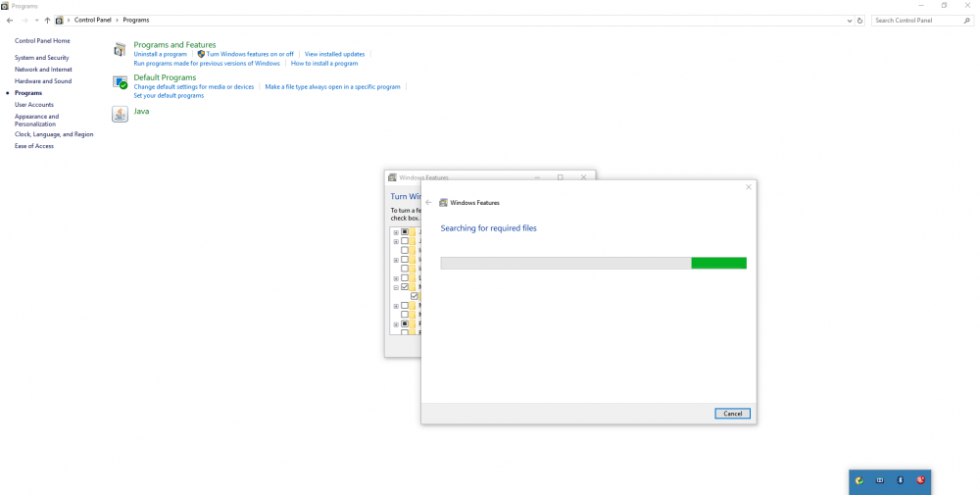Cancel the Windows Features file search
This screenshot has height=495, width=980.
(732, 414)
